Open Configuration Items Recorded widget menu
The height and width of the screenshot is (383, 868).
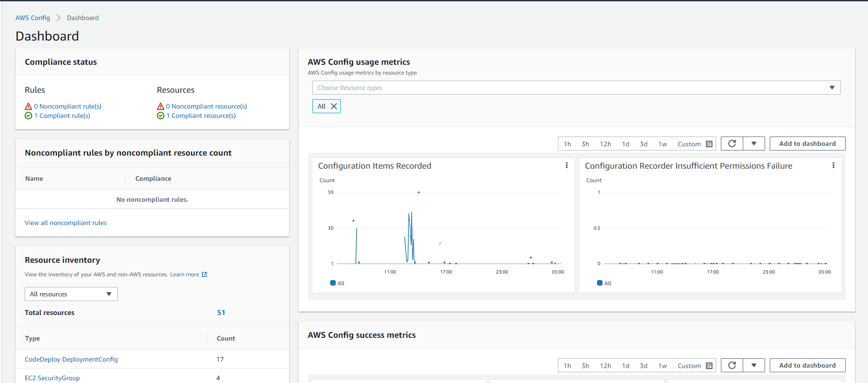coord(567,165)
